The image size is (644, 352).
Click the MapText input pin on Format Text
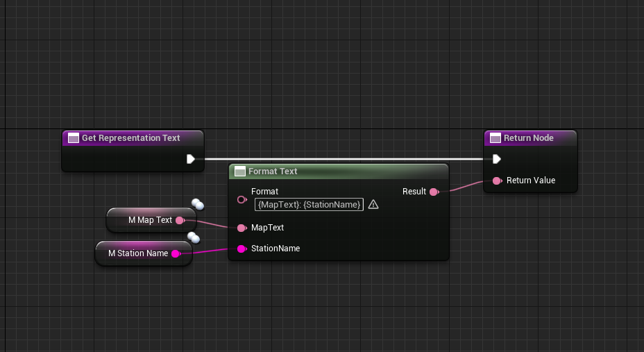[242, 228]
